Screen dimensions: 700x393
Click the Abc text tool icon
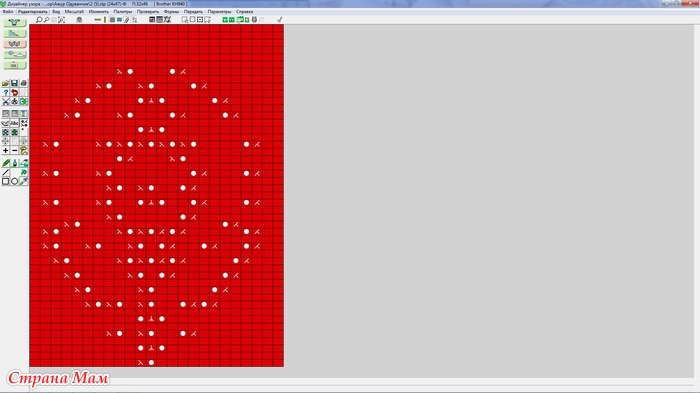tap(14, 123)
